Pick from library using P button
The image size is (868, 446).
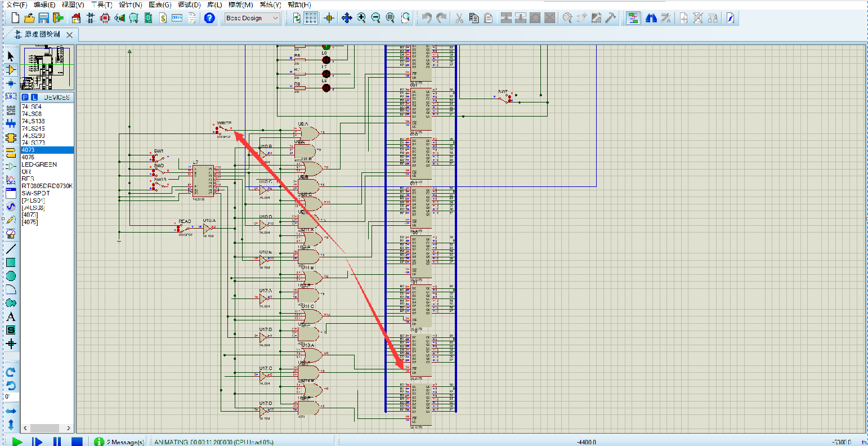coord(25,97)
